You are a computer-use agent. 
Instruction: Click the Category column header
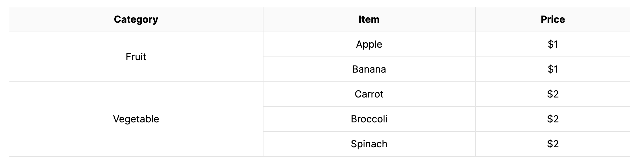(x=136, y=19)
